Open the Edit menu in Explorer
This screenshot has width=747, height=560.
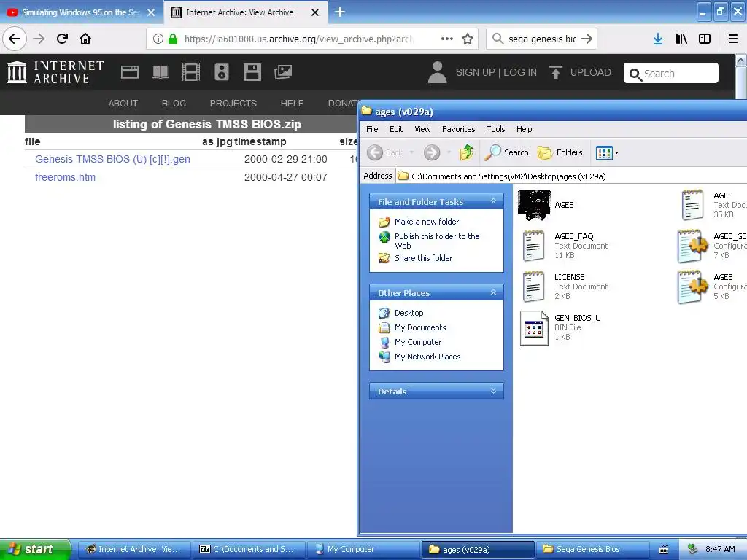click(396, 129)
